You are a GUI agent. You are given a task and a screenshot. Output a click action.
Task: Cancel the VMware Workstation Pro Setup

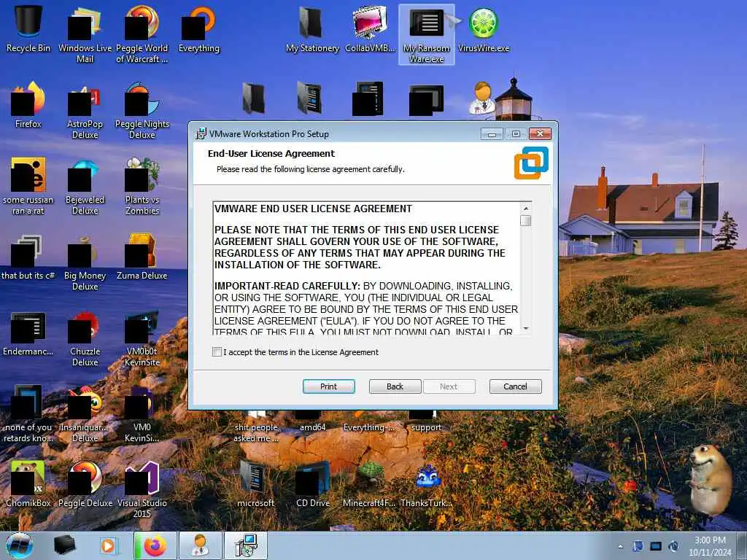pyautogui.click(x=516, y=386)
